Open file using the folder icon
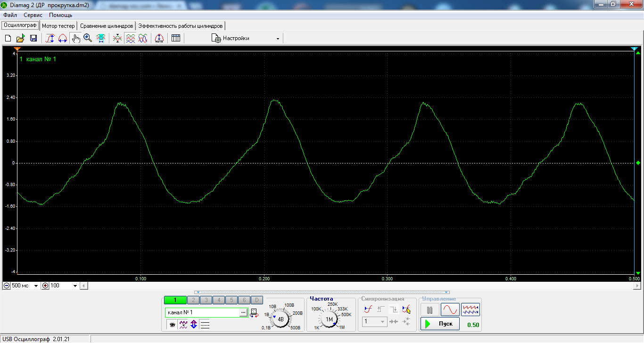Screen dimensions: 644x343 tap(20, 38)
